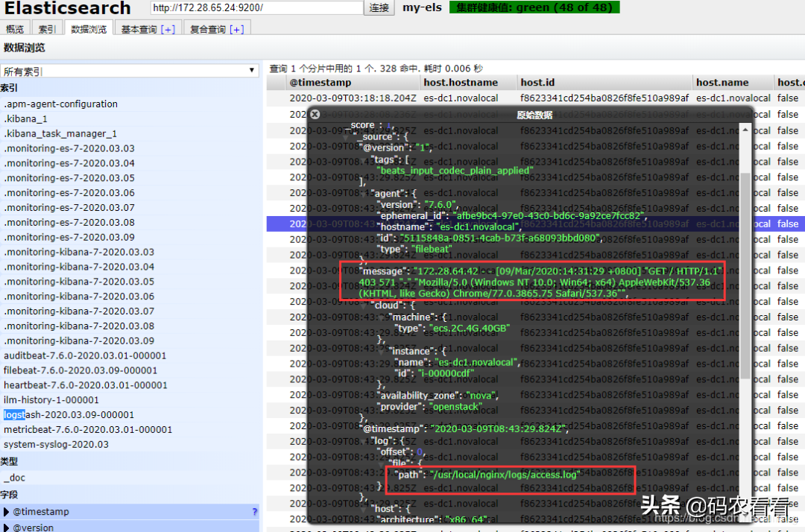Pick the heartbeat-7.6.0-2020.03.01-000001 index
The width and height of the screenshot is (805, 532).
(86, 385)
